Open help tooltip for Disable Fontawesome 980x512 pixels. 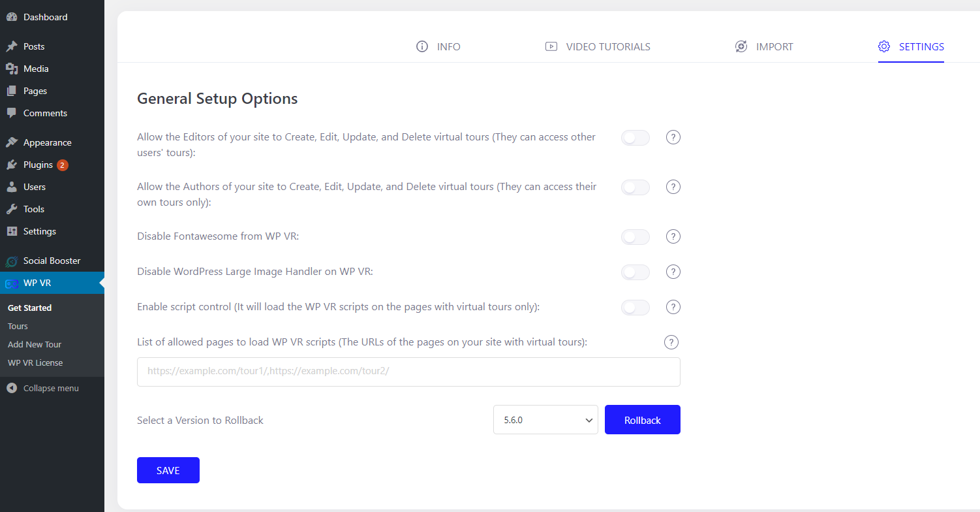673,236
